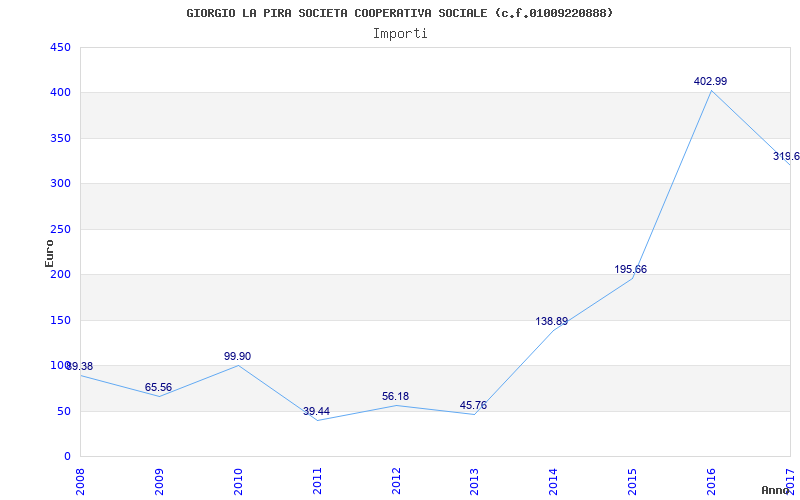Image resolution: width=800 pixels, height=500 pixels.
Task: Click the 2015 year axis label
Action: point(633,481)
